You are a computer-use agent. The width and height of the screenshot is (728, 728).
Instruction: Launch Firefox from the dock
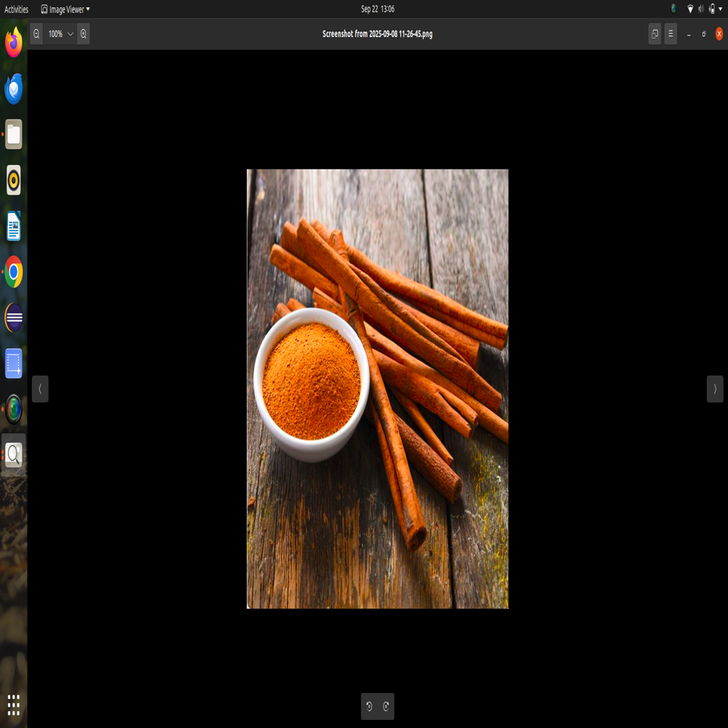click(14, 43)
